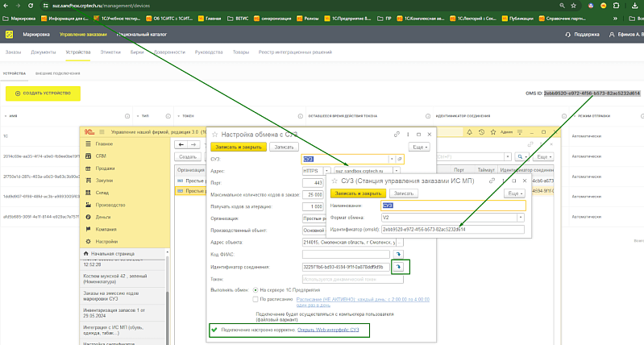The image size is (644, 345).
Task: Reload the browser page
Action: [31, 6]
